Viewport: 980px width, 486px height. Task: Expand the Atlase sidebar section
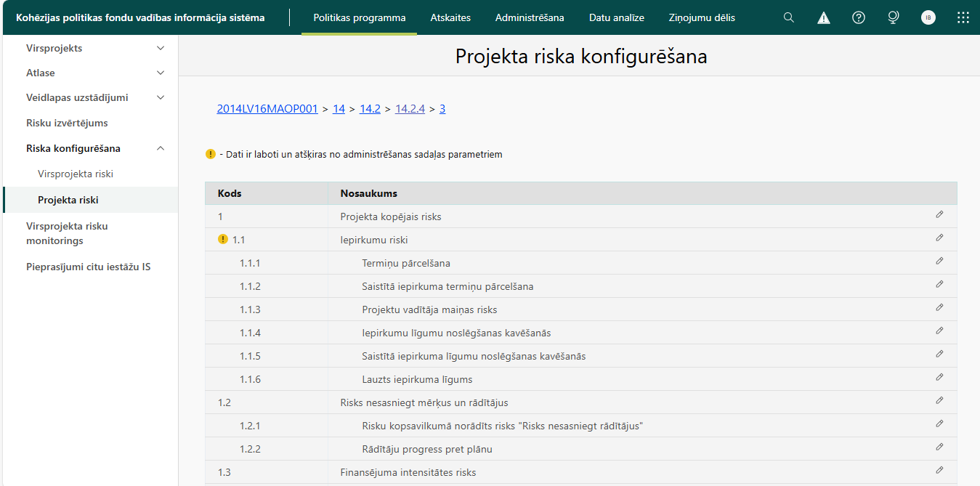161,73
